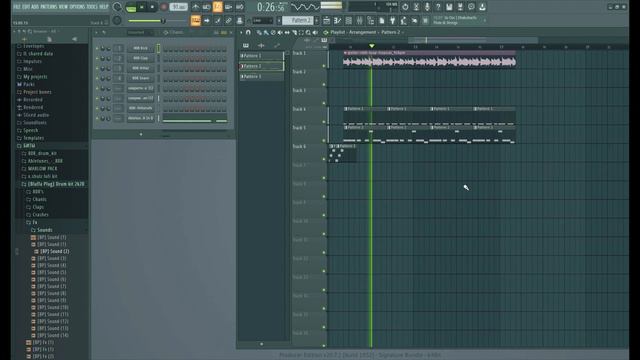Click the 808 Snare channel button

coord(140,78)
